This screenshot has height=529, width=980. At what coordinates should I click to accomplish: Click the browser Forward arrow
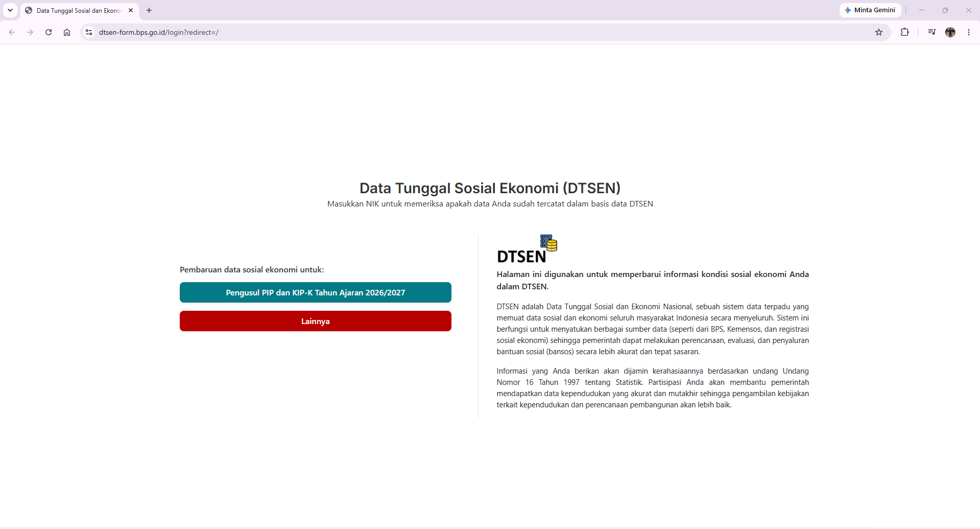[x=30, y=32]
